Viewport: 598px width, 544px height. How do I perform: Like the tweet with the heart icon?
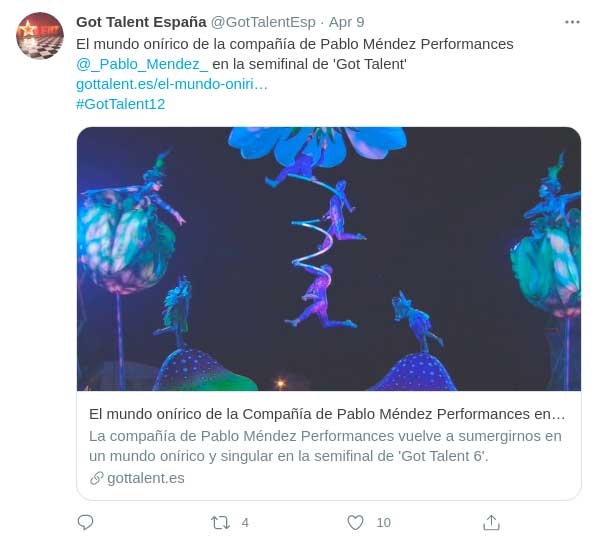pyautogui.click(x=355, y=523)
